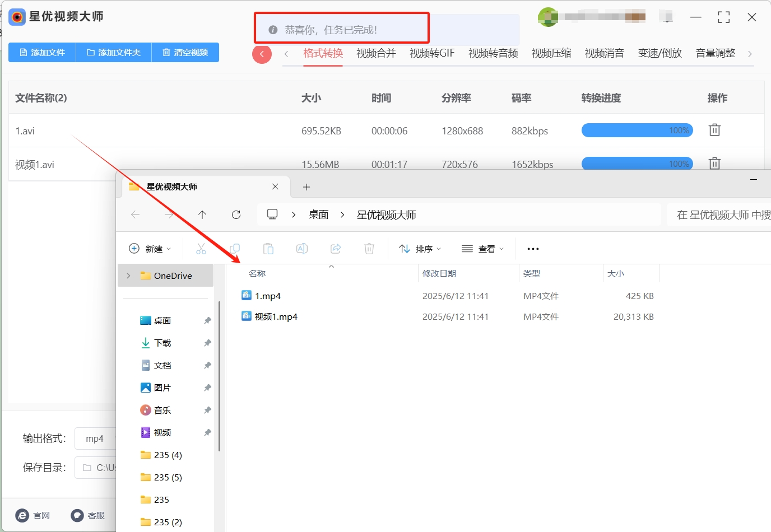The height and width of the screenshot is (532, 771).
Task: Click the PC monitor icon in the address bar
Action: click(272, 214)
